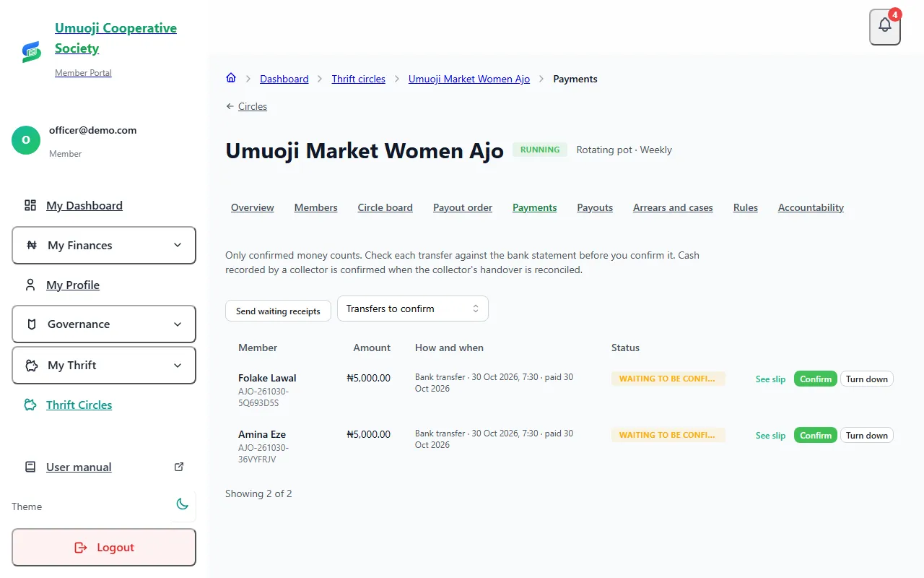Click Thrift circles breadcrumb link

coord(359,79)
